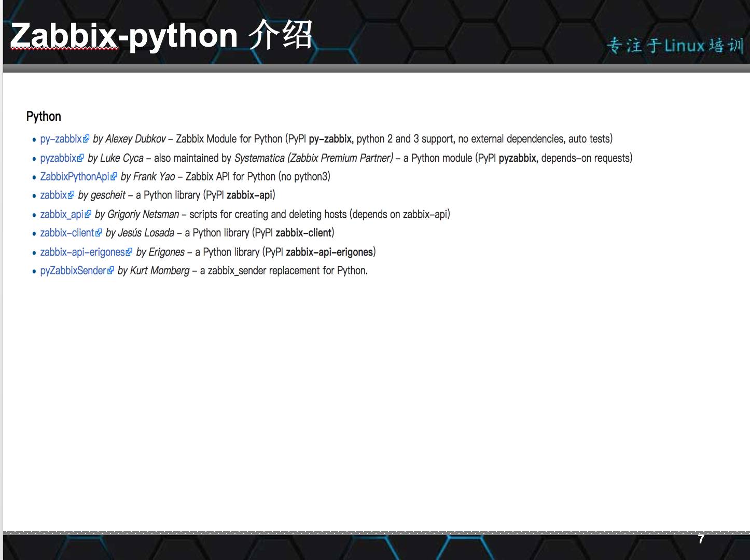750x560 pixels.
Task: Click the '专注于Linux培训' header text
Action: (675, 46)
